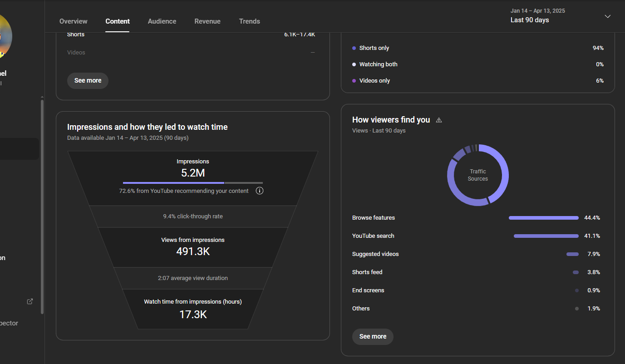Click the warning triangle beside How viewers find you

pyautogui.click(x=439, y=120)
